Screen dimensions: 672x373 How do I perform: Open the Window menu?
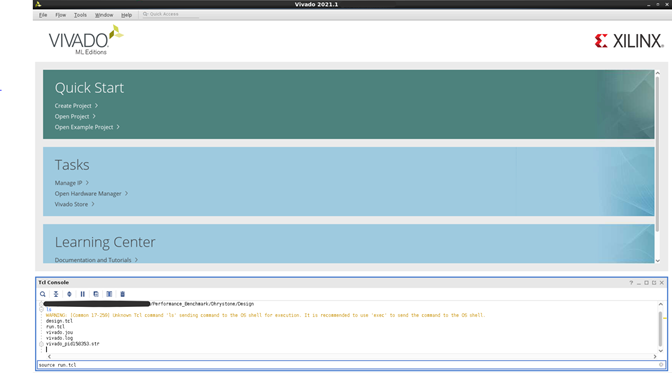click(x=104, y=15)
